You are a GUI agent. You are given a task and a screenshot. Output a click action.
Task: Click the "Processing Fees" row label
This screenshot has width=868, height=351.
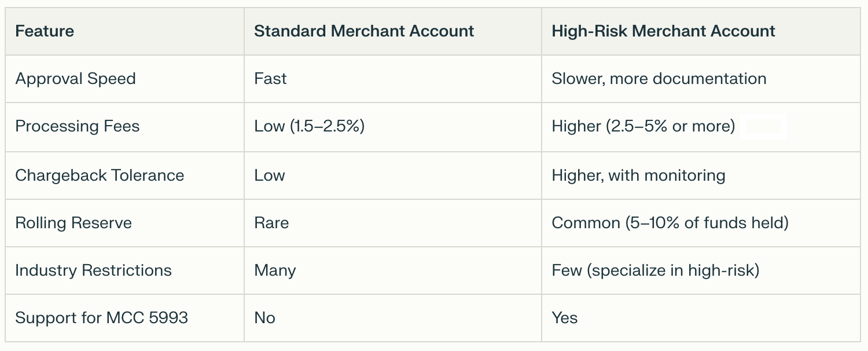click(x=77, y=127)
